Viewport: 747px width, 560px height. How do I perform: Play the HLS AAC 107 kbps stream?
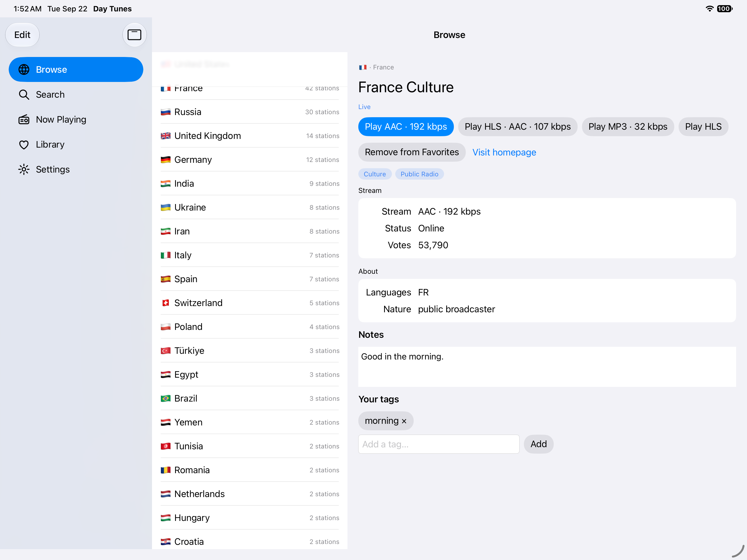tap(518, 127)
